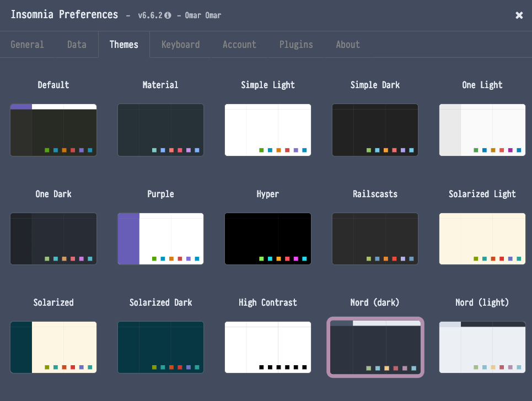Click the 'One Light' title text

[482, 85]
